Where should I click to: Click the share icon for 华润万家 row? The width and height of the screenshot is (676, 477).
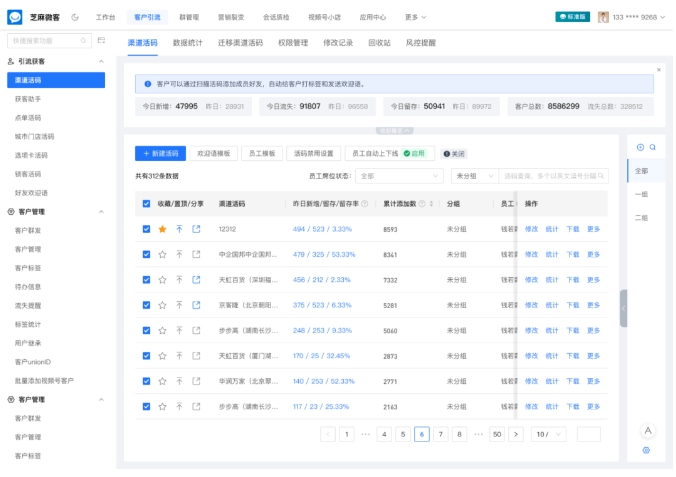point(196,381)
